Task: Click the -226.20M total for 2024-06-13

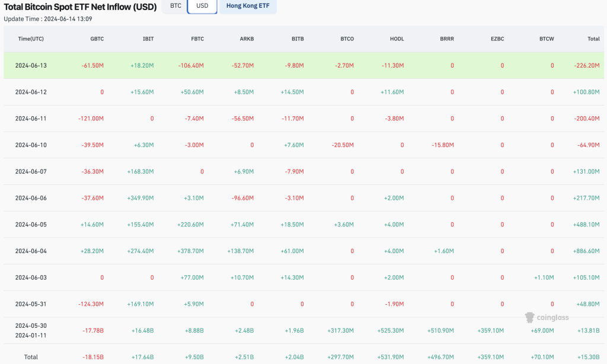Action: (x=586, y=65)
